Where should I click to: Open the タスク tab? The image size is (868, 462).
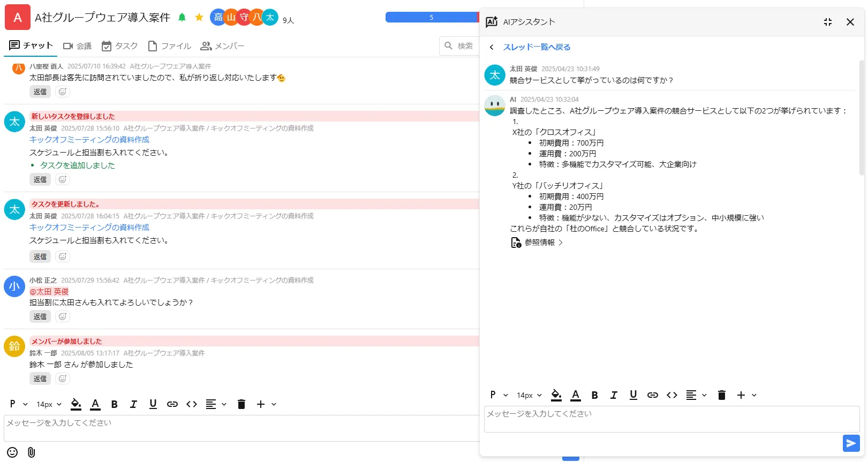pos(119,46)
